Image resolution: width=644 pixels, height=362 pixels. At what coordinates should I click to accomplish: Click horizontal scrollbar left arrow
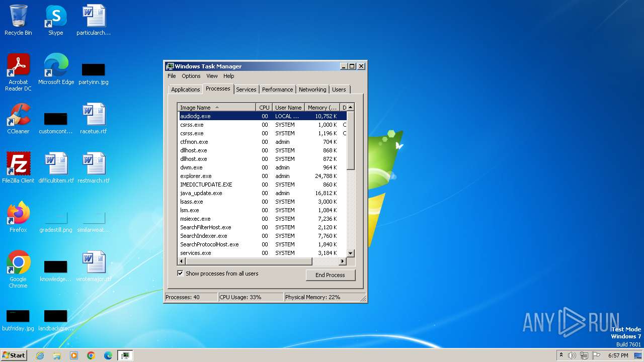coord(182,261)
